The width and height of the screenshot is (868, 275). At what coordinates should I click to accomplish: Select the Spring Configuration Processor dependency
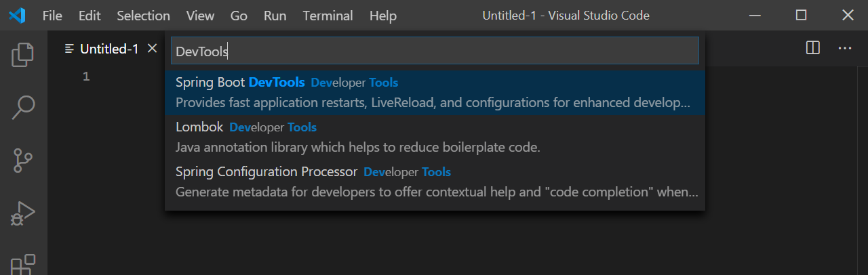click(435, 182)
